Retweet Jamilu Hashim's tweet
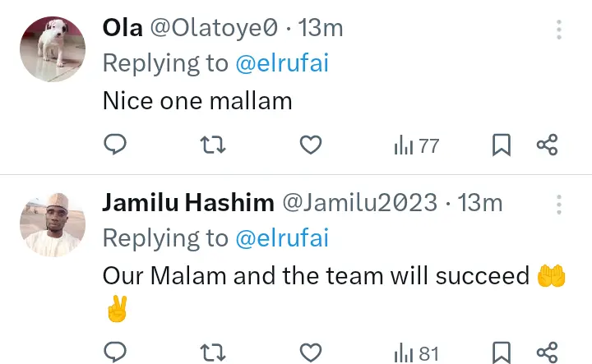The height and width of the screenshot is (364, 592). [213, 353]
